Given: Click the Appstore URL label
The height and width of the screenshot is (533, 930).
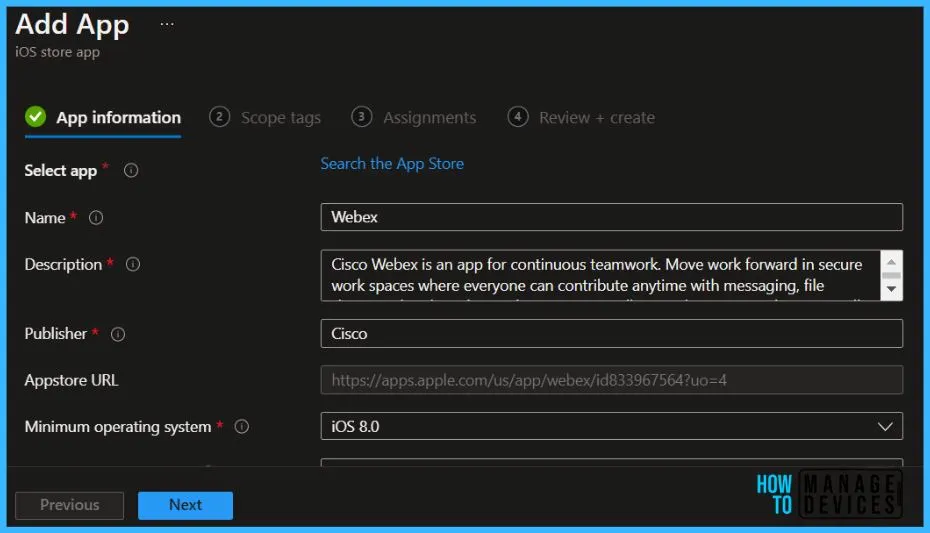Looking at the screenshot, I should point(71,380).
